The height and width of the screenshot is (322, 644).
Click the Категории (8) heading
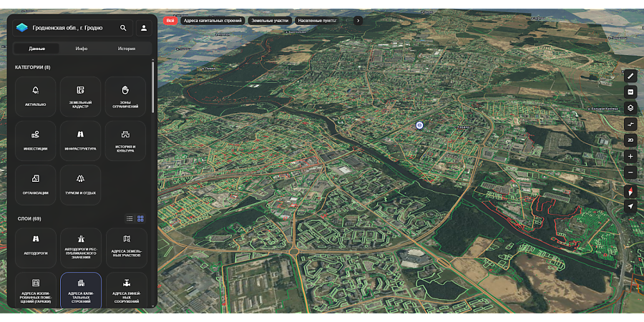[33, 67]
